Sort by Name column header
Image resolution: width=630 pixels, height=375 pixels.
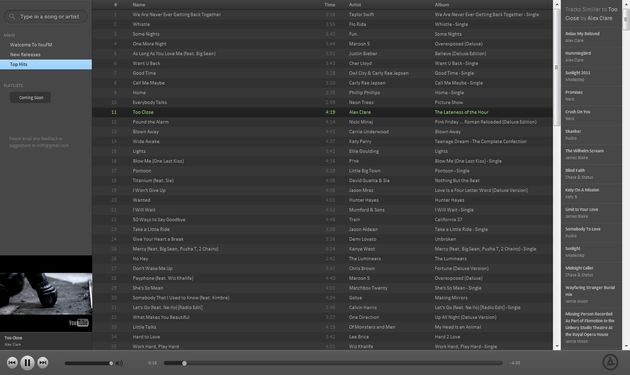[139, 4]
